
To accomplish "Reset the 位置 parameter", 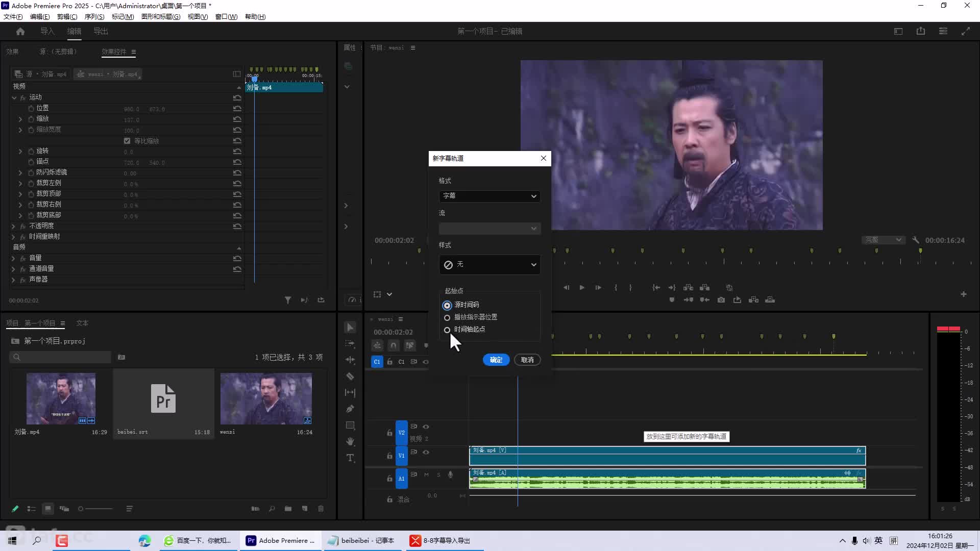I will point(237,108).
